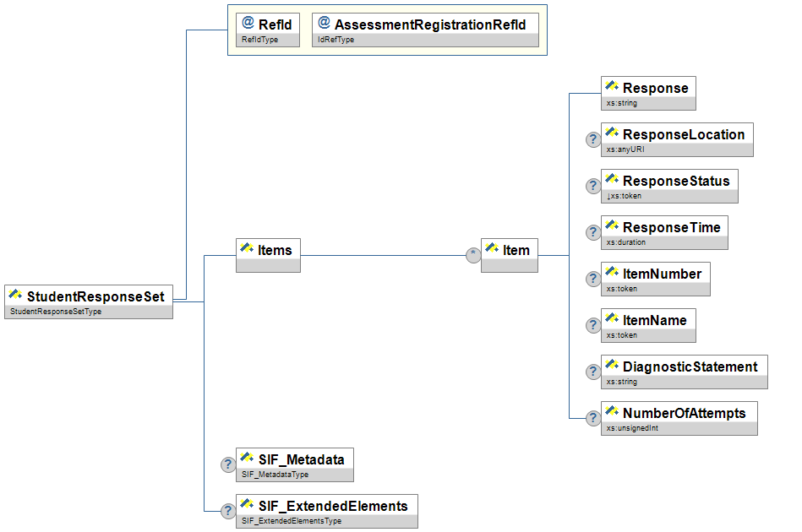Click the element icon beside Item node

(x=491, y=248)
